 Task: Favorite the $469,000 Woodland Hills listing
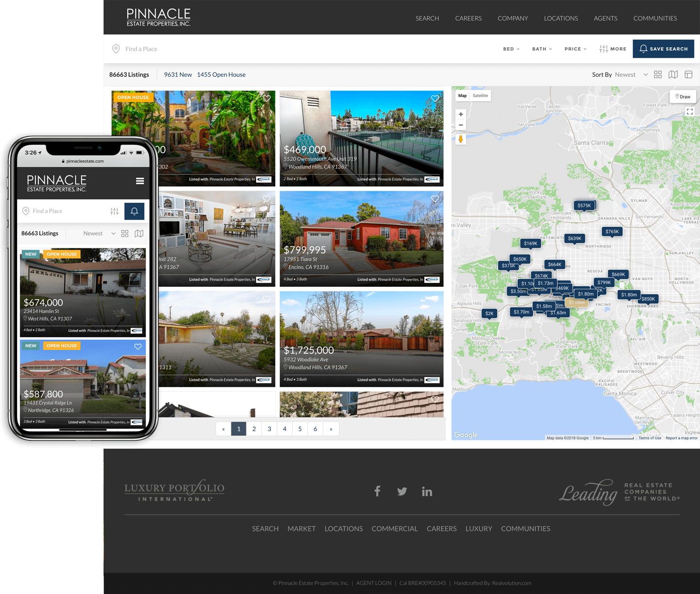coord(435,99)
